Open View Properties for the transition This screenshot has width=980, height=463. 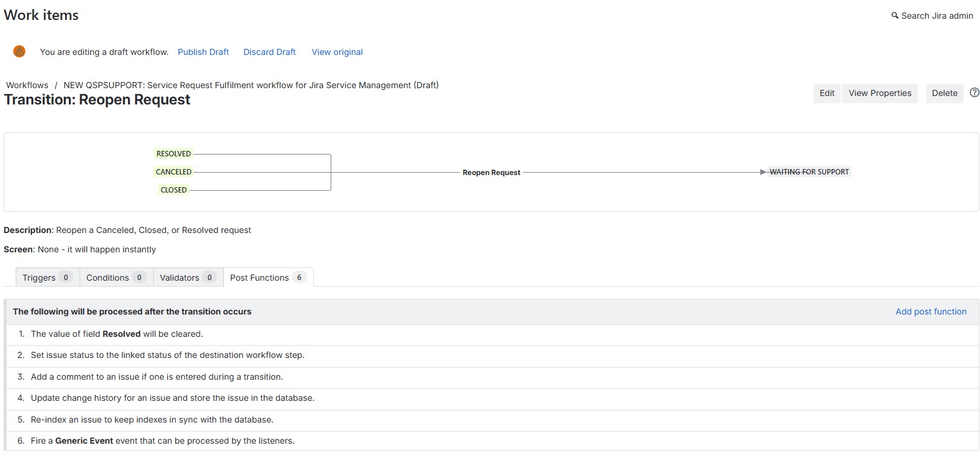tap(880, 93)
